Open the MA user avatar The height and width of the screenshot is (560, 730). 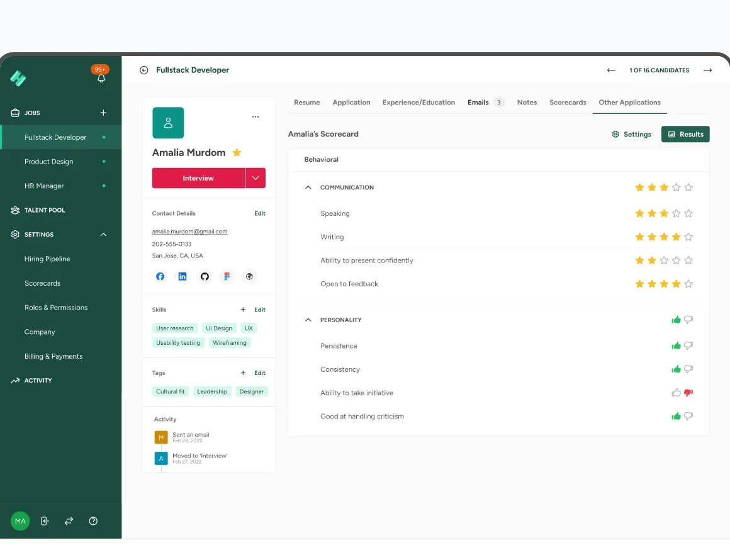point(20,521)
